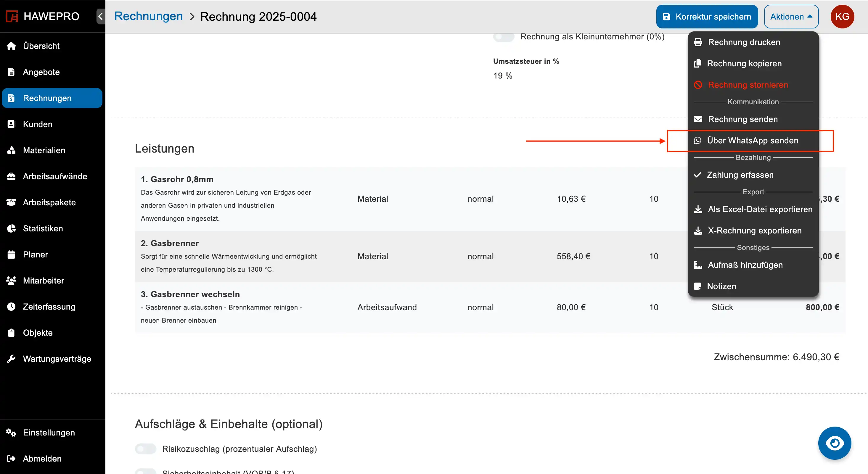Click the HAWEPRO logo icon
This screenshot has height=474, width=868.
[12, 16]
